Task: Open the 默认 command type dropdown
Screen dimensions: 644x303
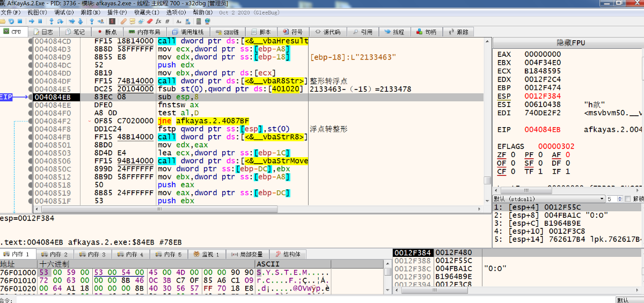Action: tap(630, 300)
